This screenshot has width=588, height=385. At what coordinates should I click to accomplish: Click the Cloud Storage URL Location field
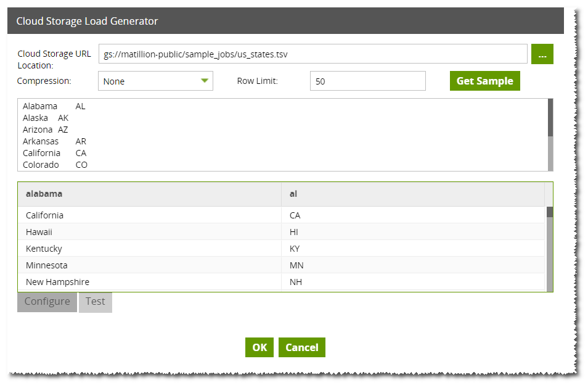click(313, 54)
